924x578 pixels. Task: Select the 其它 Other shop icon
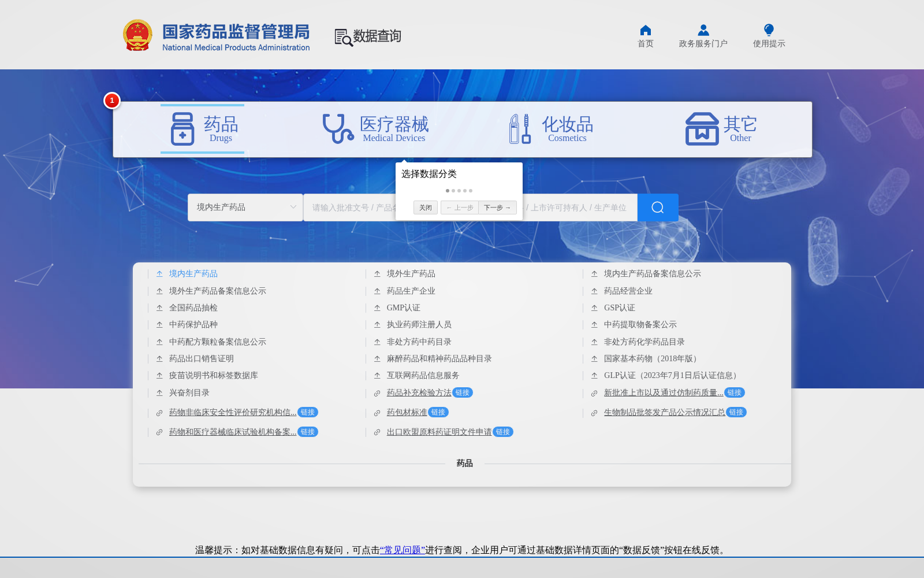702,129
